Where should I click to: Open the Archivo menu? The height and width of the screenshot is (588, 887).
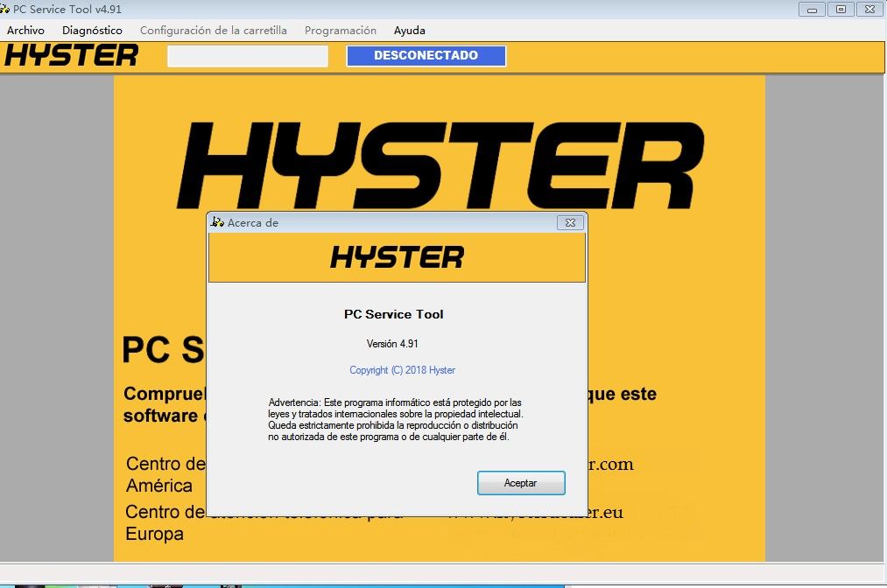[25, 31]
